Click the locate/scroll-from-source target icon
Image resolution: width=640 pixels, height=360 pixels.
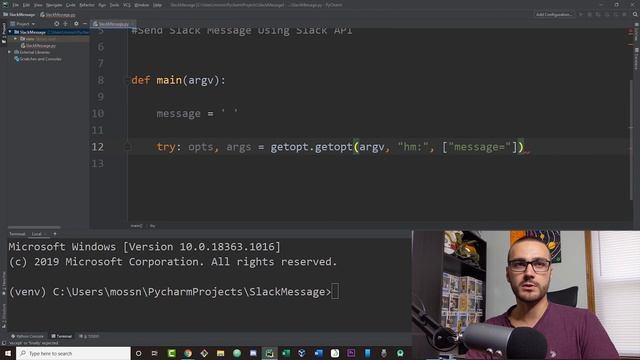pos(56,24)
